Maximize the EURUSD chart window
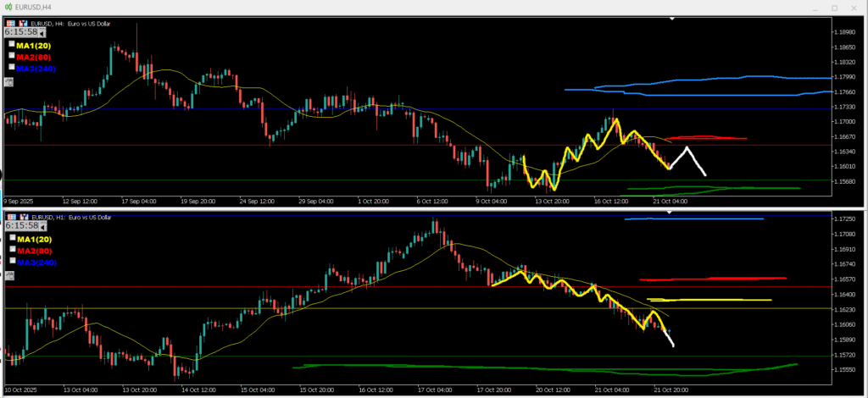Viewport: 868px width, 398px height. point(833,7)
